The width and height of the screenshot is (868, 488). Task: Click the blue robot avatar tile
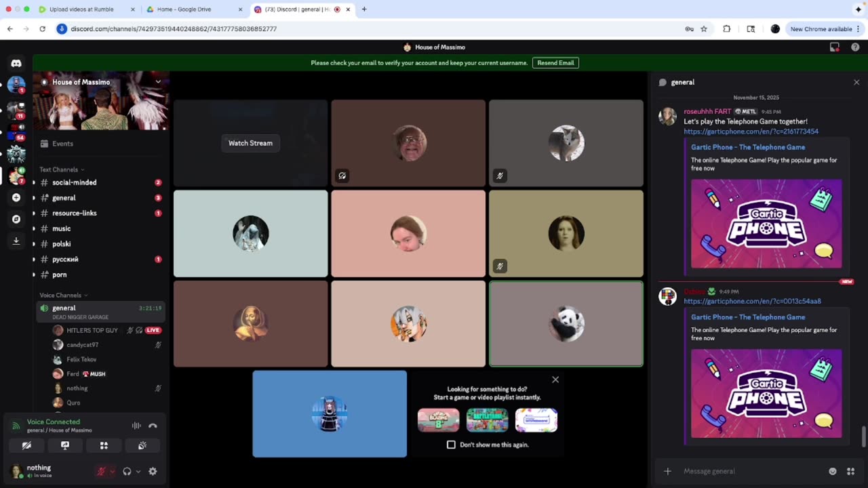pyautogui.click(x=330, y=414)
